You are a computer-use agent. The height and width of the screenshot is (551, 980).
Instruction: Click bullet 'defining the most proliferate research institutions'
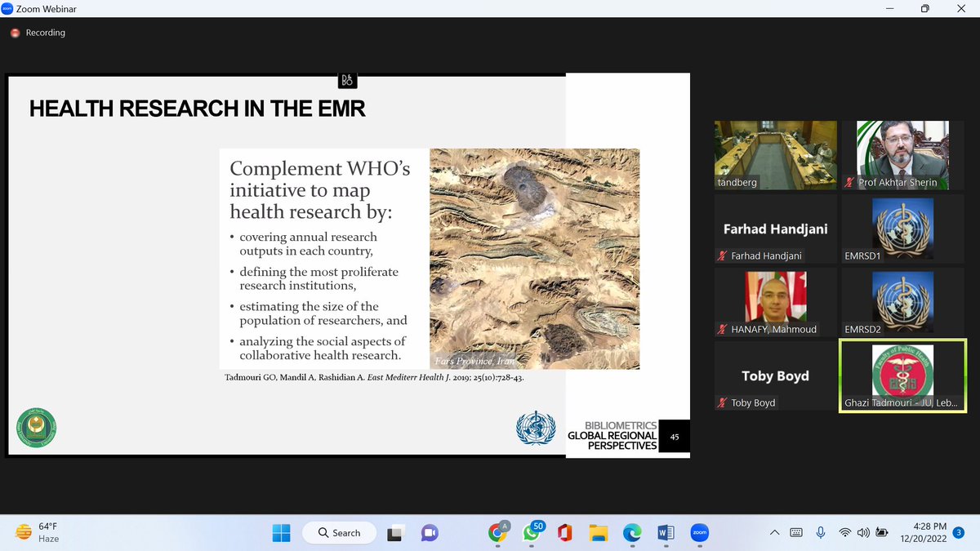point(314,278)
